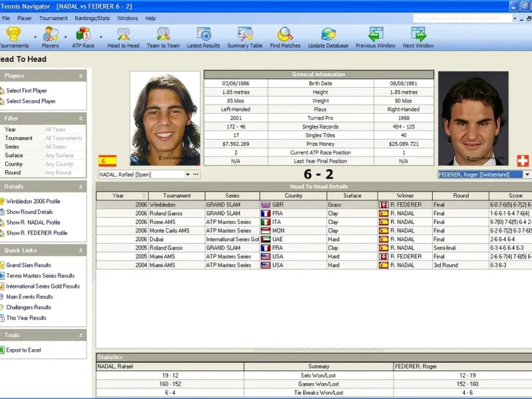The image size is (532, 399).
Task: Open the Tournament menu
Action: [x=53, y=19]
